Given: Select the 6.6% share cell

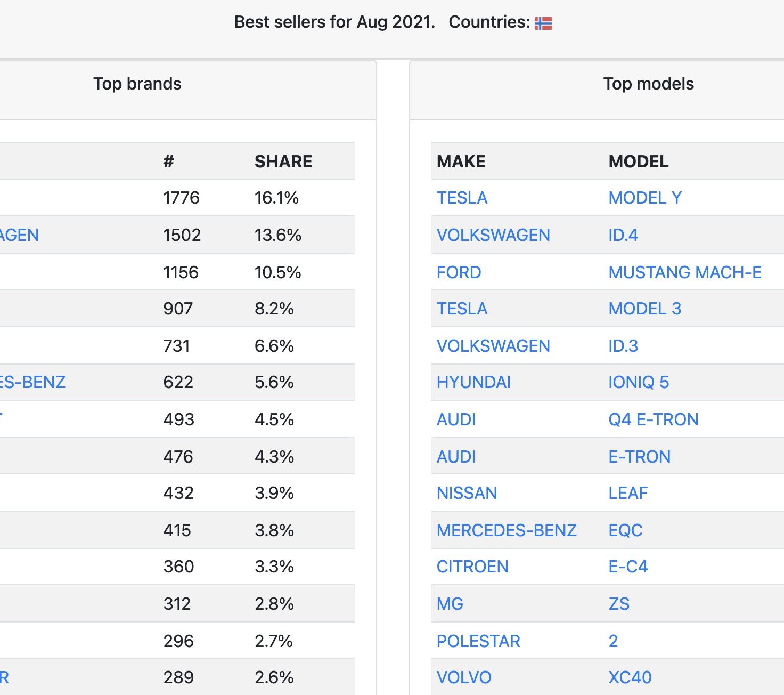Looking at the screenshot, I should 274,346.
